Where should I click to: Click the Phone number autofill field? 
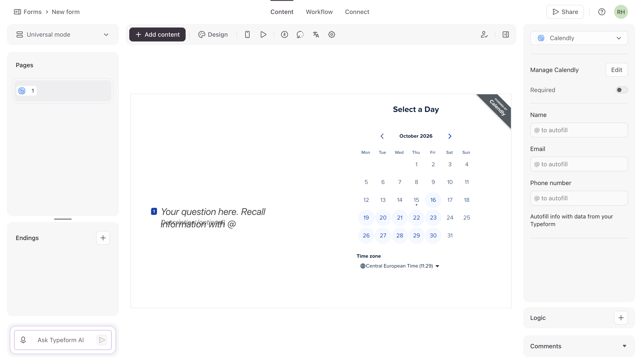tap(579, 198)
